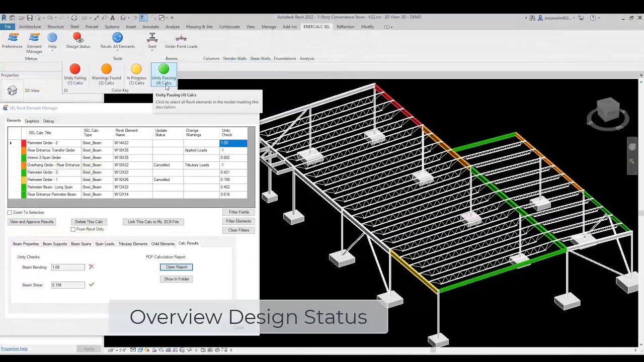Open the Steel beams dropdown

[x=152, y=41]
